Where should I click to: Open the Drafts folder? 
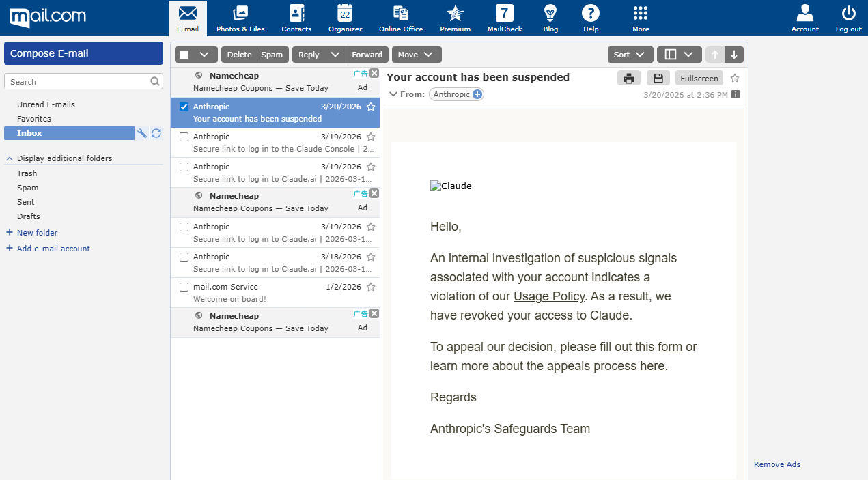click(29, 216)
